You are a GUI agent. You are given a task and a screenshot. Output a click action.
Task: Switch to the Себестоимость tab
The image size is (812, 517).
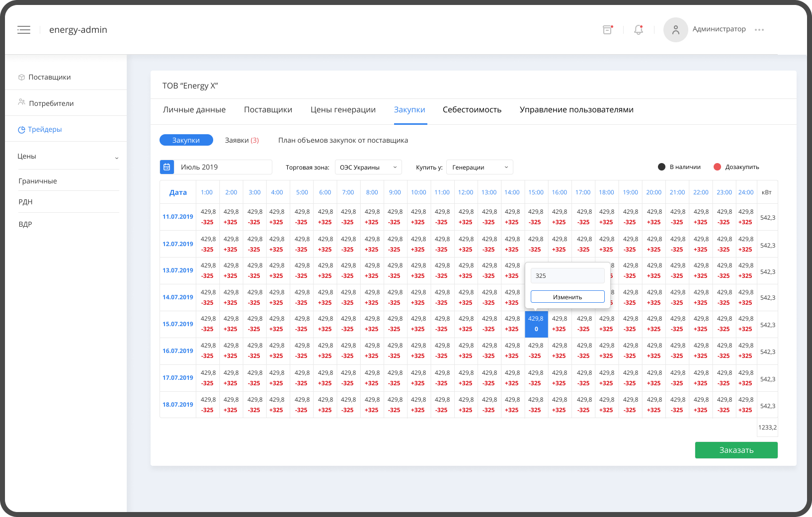472,110
